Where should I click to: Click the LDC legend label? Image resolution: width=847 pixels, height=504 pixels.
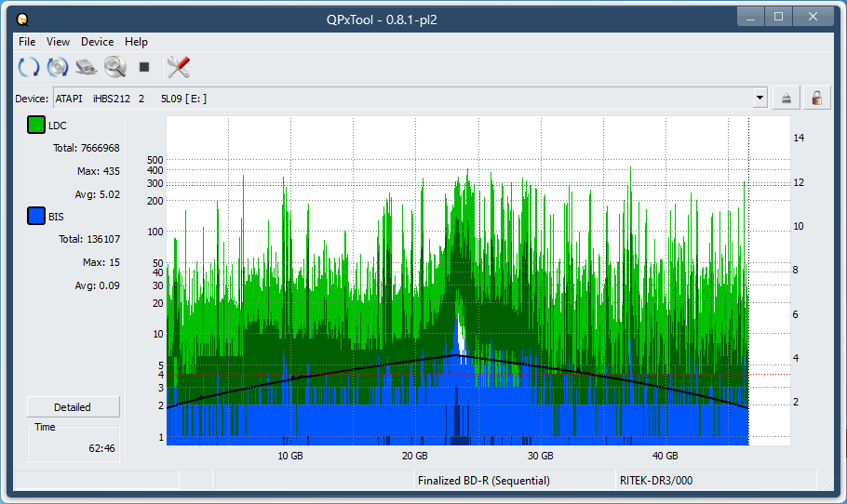click(x=58, y=126)
